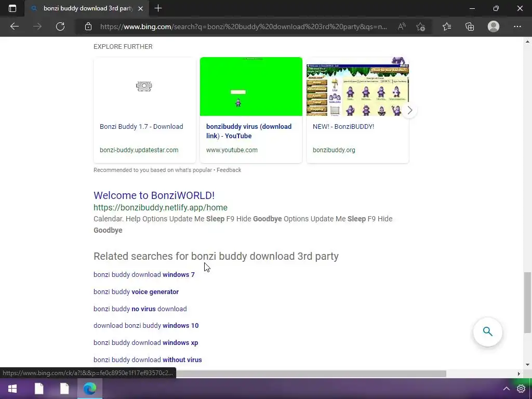Open first document icon on taskbar
This screenshot has width=532, height=399.
click(x=39, y=389)
